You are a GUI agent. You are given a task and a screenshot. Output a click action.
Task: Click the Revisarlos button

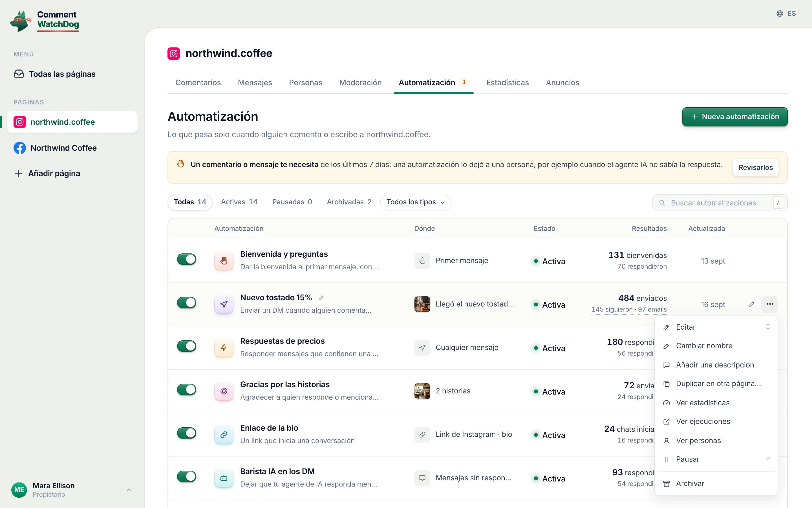[756, 167]
